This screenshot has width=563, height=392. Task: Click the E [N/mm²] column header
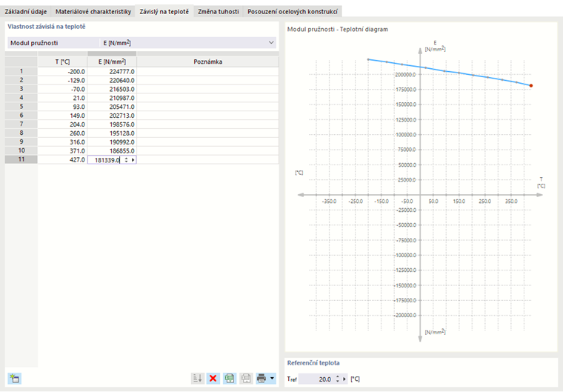pos(112,62)
